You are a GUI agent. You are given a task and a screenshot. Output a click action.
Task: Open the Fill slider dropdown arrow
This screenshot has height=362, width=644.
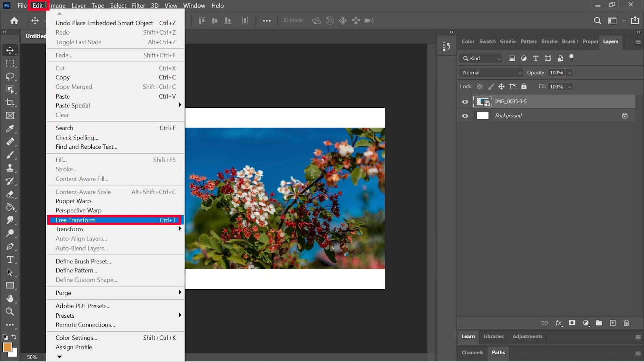point(570,87)
